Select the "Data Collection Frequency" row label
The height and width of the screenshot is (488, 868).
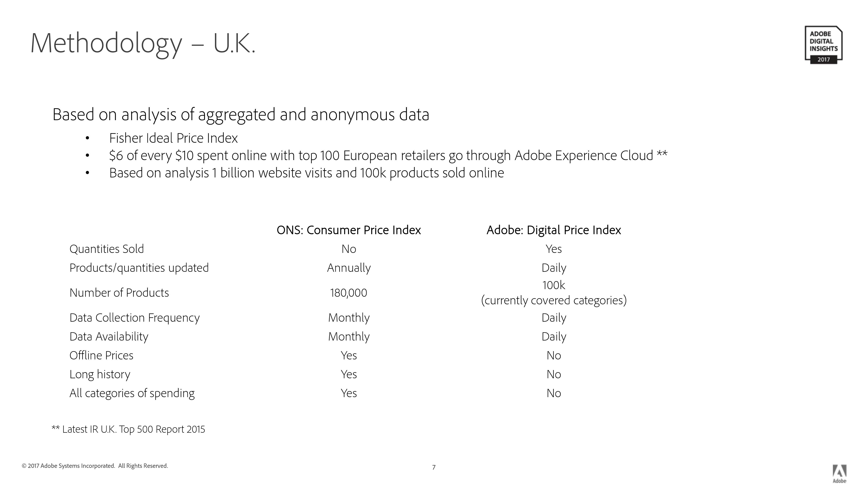pyautogui.click(x=134, y=318)
